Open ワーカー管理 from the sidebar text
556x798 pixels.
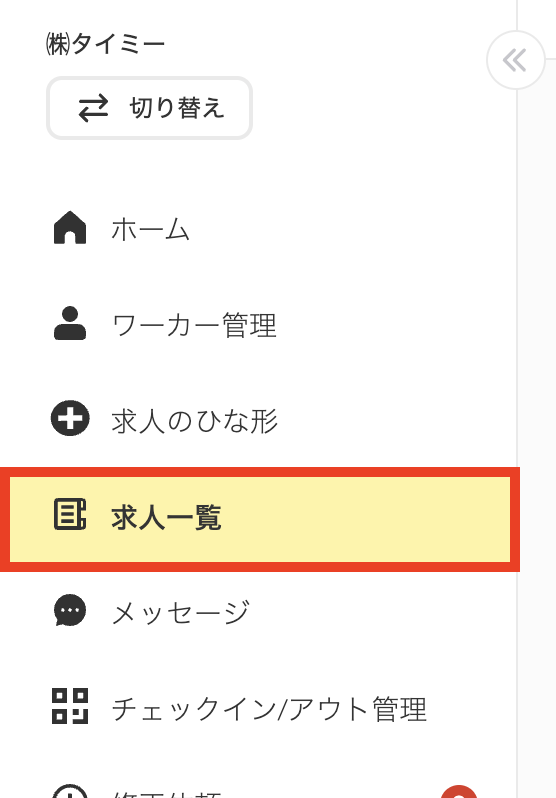pos(194,325)
